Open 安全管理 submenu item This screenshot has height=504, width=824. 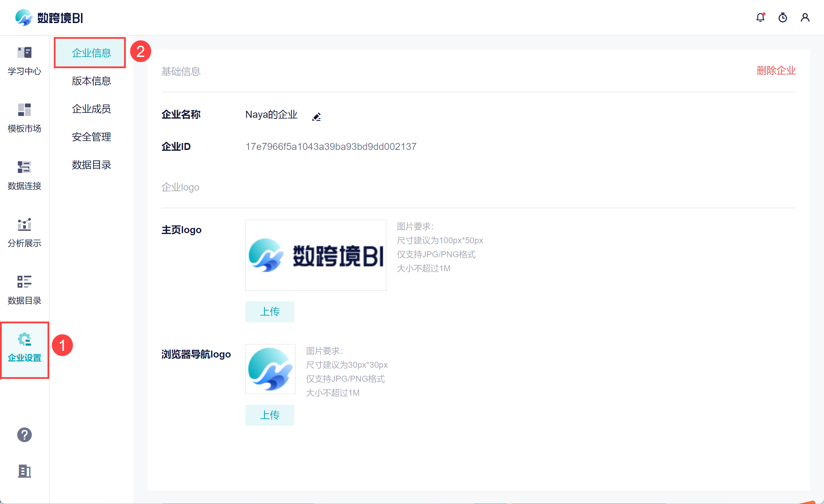(x=91, y=137)
